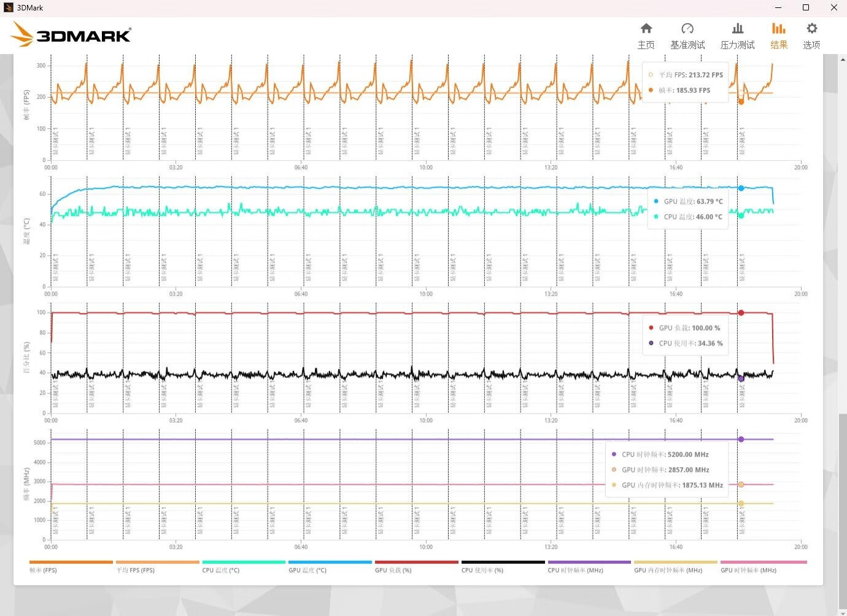847x616 pixels.
Task: Click the red GPU load data point marker
Action: pos(741,313)
